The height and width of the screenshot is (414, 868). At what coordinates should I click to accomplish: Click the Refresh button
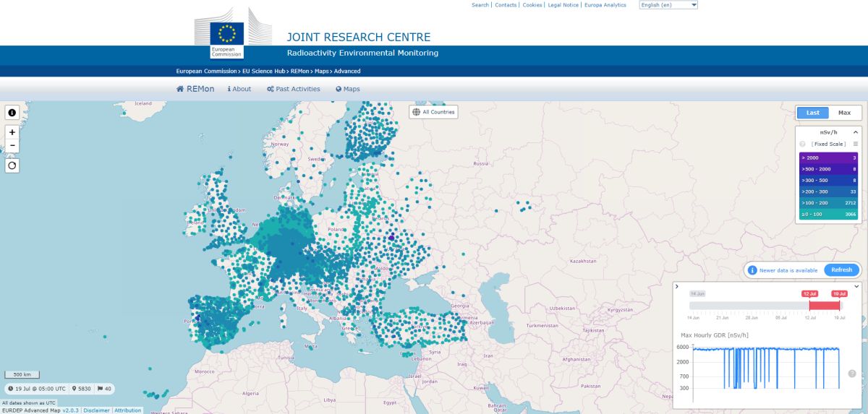pyautogui.click(x=842, y=269)
